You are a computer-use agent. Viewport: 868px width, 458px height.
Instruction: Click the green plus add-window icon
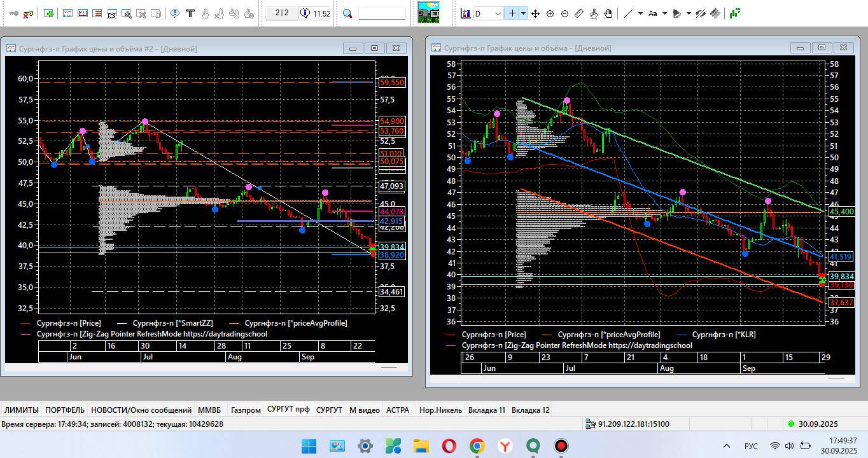pos(49,13)
